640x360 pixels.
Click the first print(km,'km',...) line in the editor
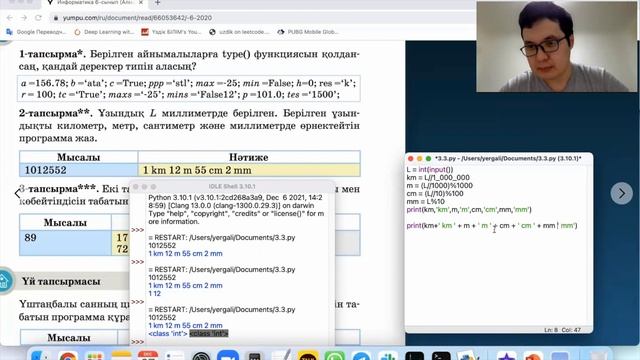tap(469, 209)
